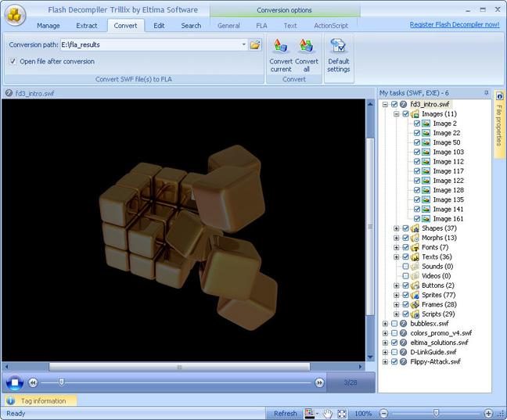
Task: Check the bubblesx.swf checkbox
Action: pyautogui.click(x=394, y=324)
